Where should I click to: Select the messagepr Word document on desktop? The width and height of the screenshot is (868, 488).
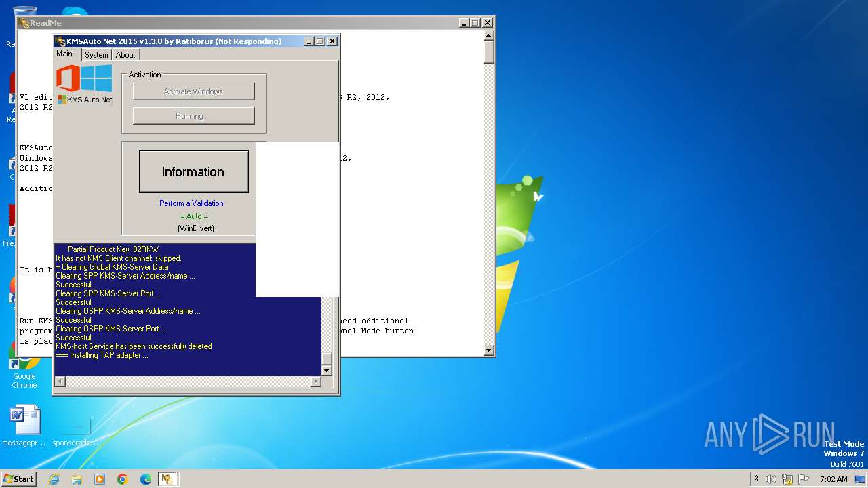pyautogui.click(x=24, y=426)
